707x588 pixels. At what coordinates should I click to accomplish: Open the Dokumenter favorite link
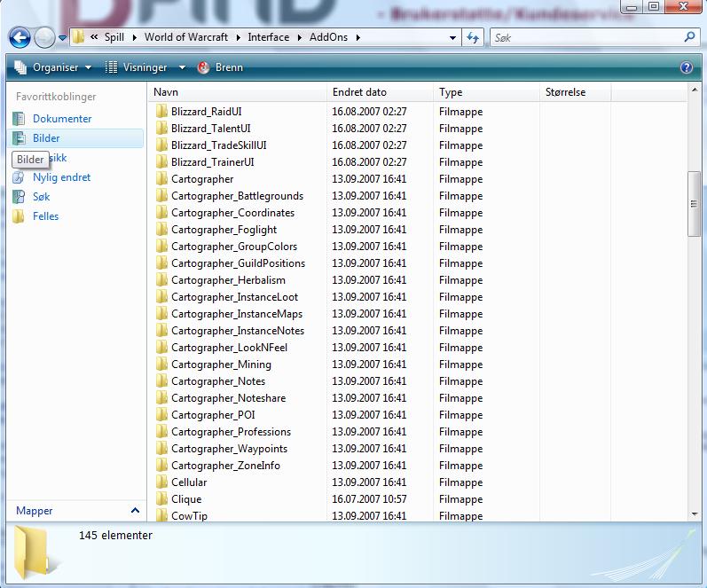pyautogui.click(x=62, y=119)
